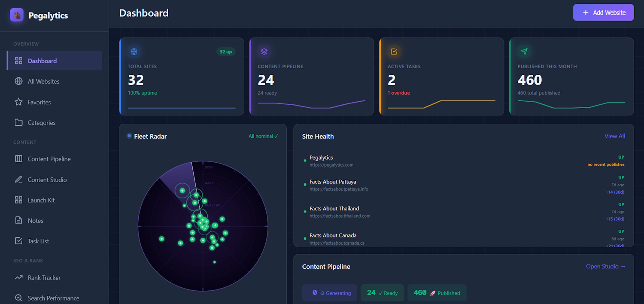Go to Favorites in sidebar
The image size is (644, 304).
(x=55, y=102)
